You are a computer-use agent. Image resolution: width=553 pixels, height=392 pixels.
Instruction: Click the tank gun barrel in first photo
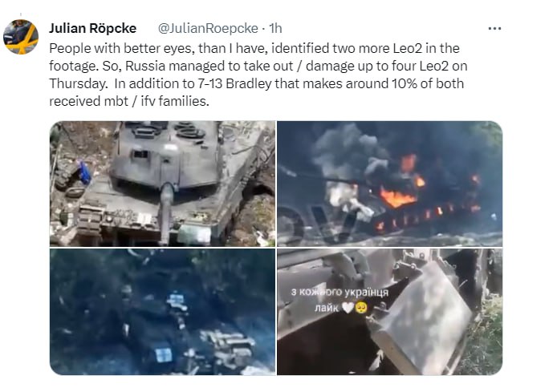[x=165, y=213]
